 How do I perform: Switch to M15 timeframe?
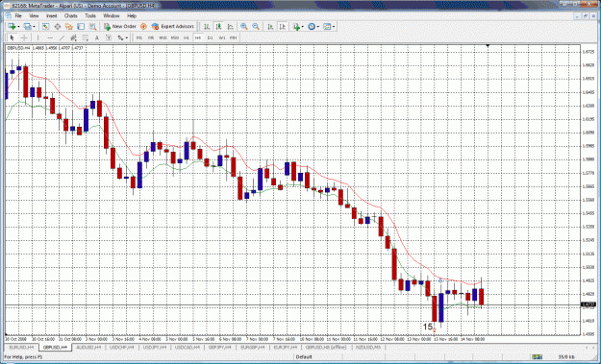click(163, 37)
